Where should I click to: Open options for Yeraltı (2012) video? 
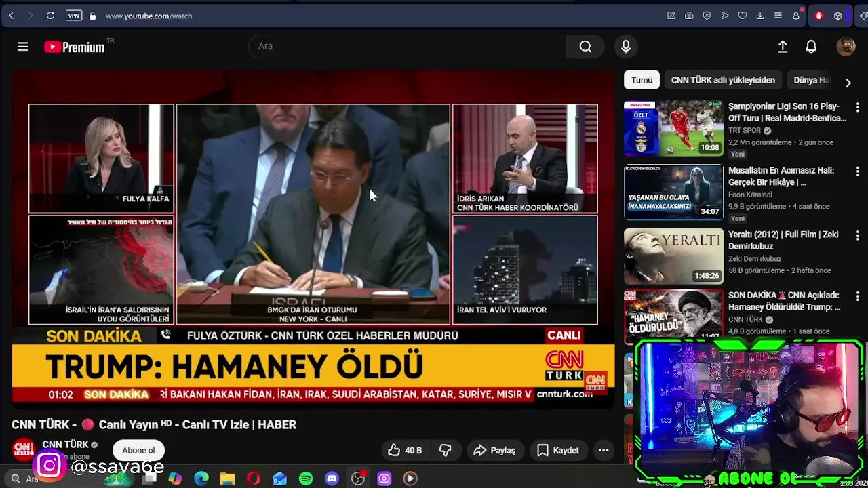click(x=857, y=236)
